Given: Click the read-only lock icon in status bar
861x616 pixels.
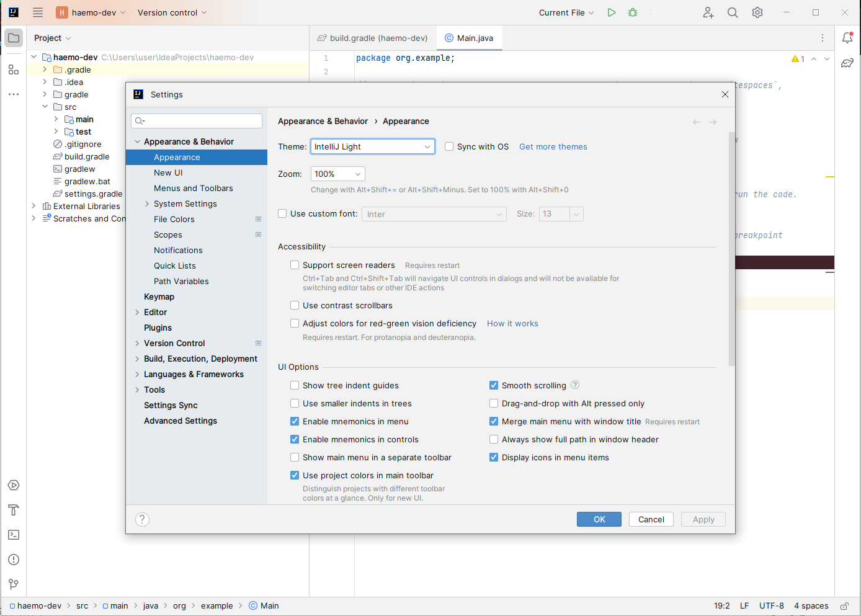Looking at the screenshot, I should (x=844, y=606).
